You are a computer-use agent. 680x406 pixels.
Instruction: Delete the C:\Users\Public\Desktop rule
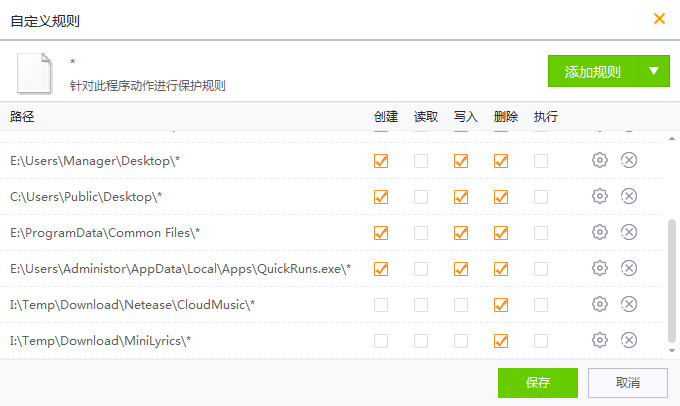tap(629, 196)
